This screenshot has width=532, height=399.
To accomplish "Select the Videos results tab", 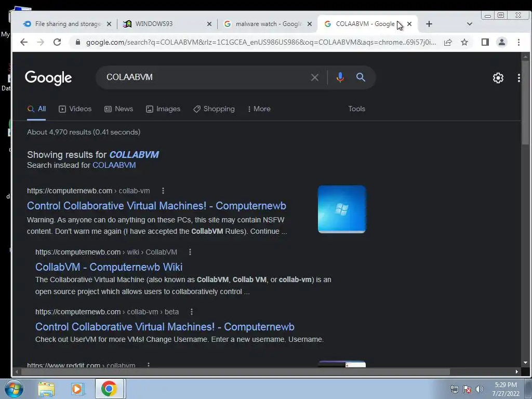I will click(x=75, y=109).
